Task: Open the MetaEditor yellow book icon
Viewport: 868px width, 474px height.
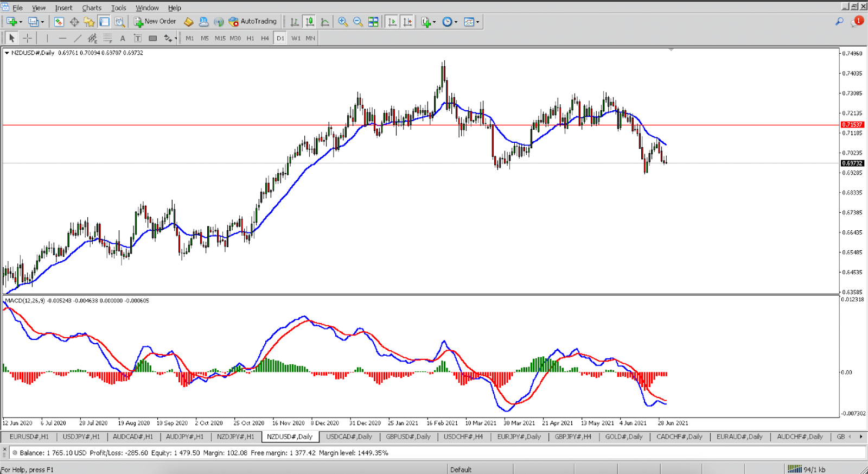Action: coord(189,22)
